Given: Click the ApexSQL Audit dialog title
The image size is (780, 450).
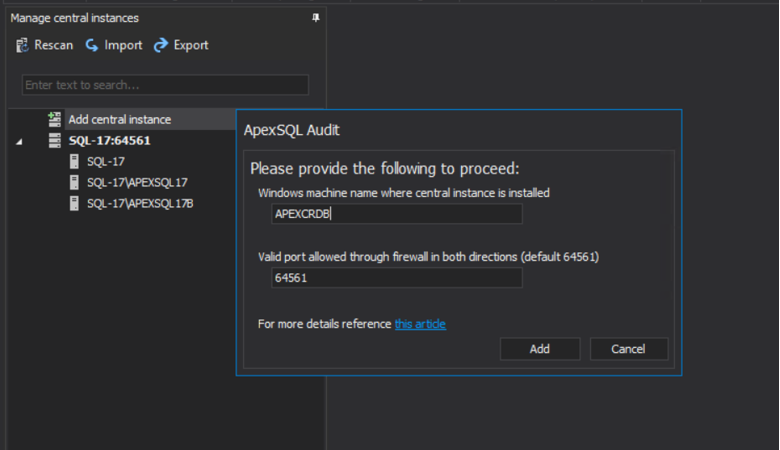Looking at the screenshot, I should pyautogui.click(x=292, y=130).
